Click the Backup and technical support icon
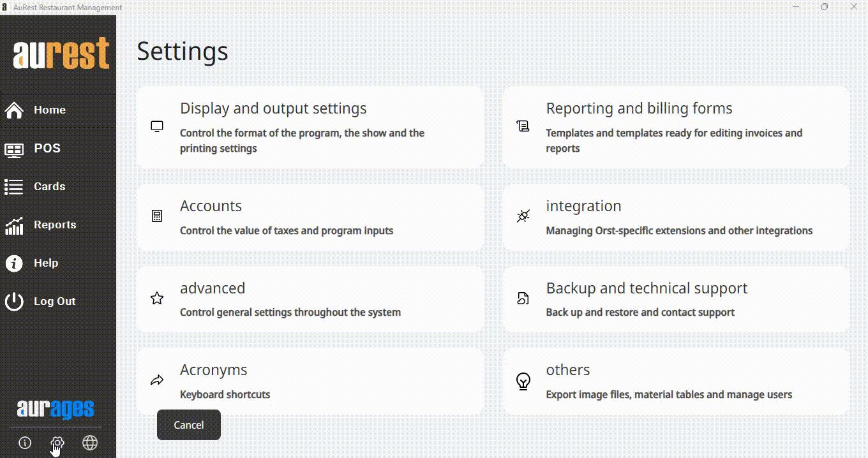Screen dimensions: 868x458 pos(523,298)
